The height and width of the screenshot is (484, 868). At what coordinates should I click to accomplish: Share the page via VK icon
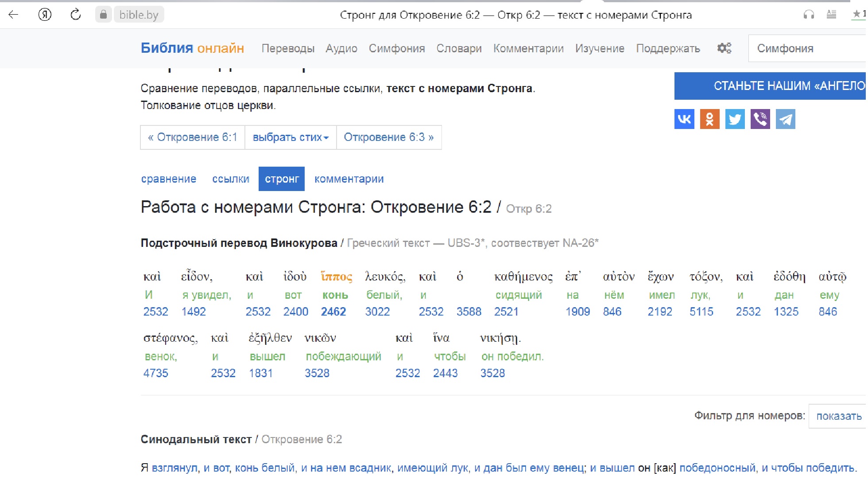coord(684,119)
